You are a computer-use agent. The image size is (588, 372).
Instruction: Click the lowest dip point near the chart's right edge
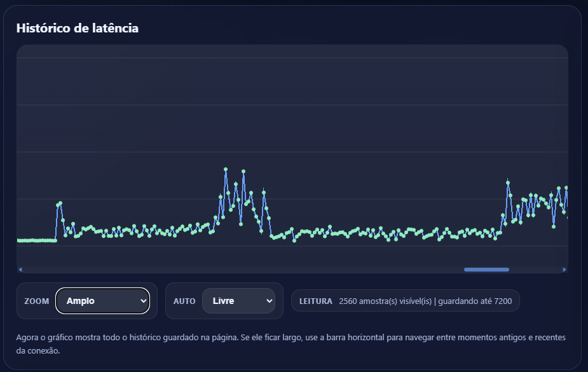[554, 226]
